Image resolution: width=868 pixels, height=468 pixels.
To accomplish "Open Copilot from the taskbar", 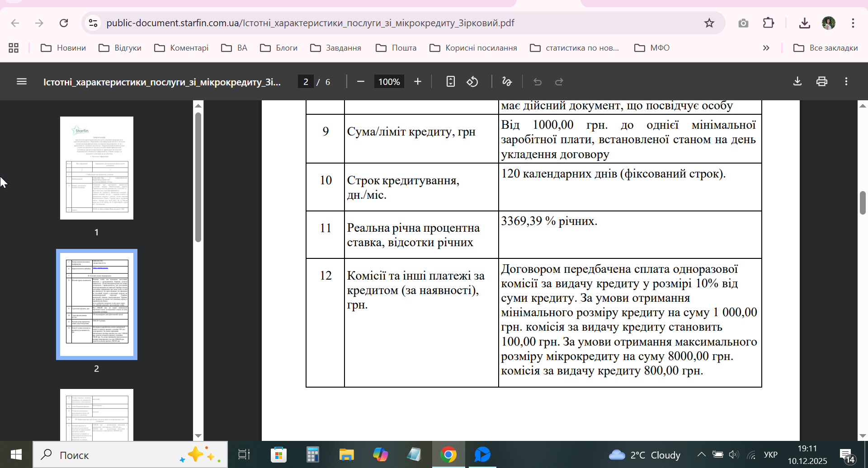I will tap(380, 454).
